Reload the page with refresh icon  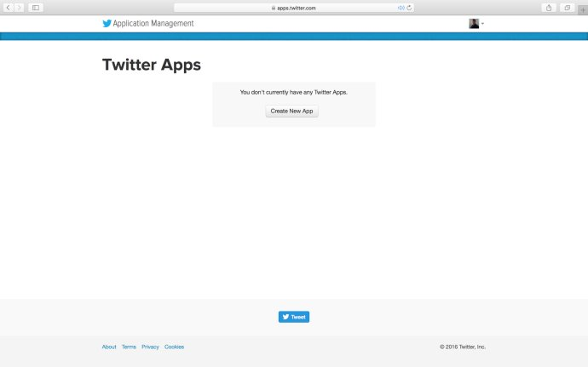click(x=409, y=8)
